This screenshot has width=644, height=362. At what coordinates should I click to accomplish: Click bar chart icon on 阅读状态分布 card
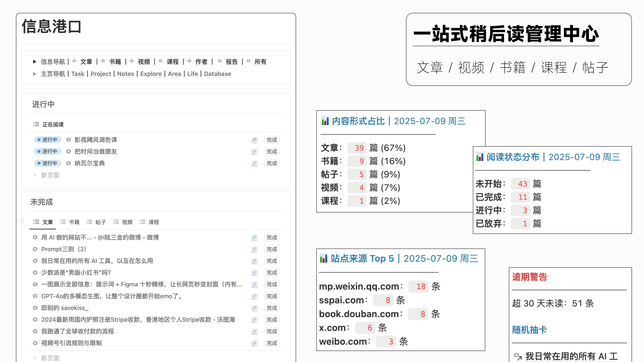point(480,157)
